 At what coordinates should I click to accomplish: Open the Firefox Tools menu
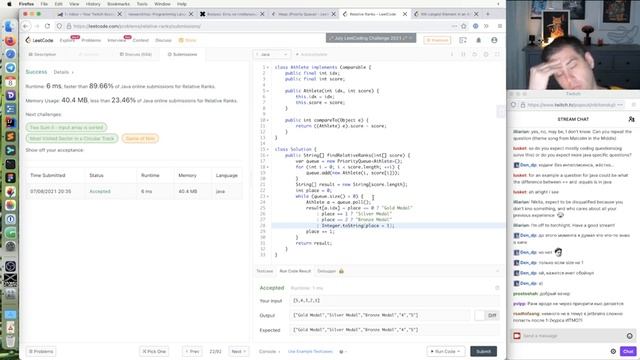142,4
